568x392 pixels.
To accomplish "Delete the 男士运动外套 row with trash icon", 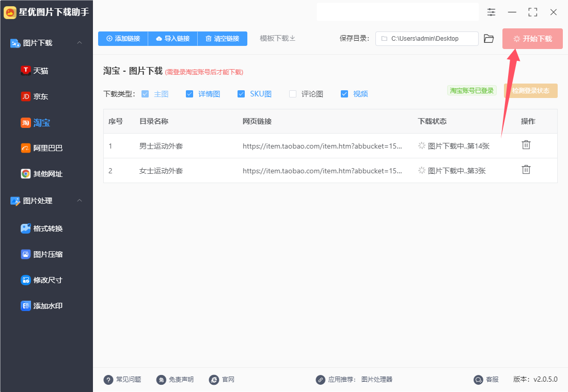I will [x=526, y=145].
